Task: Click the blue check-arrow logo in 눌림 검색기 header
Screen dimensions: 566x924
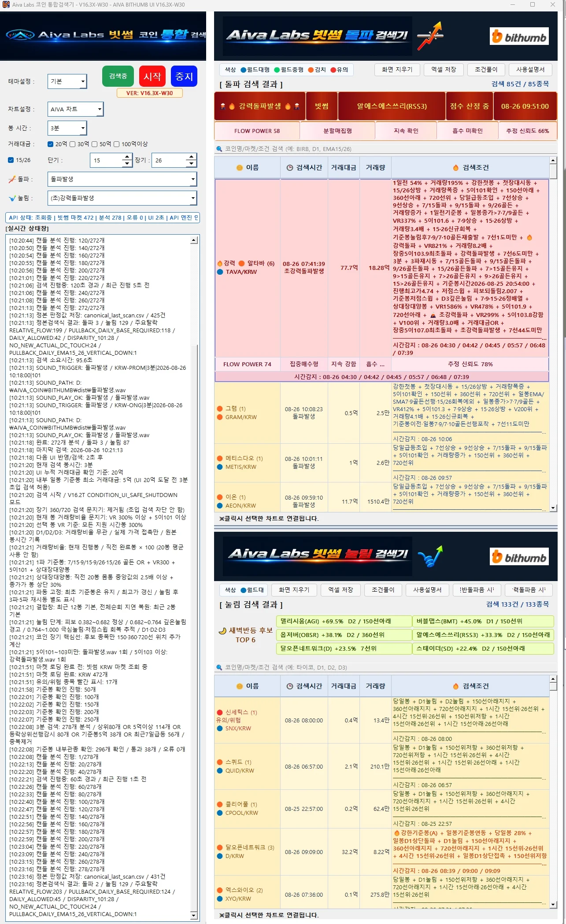Action: point(430,556)
